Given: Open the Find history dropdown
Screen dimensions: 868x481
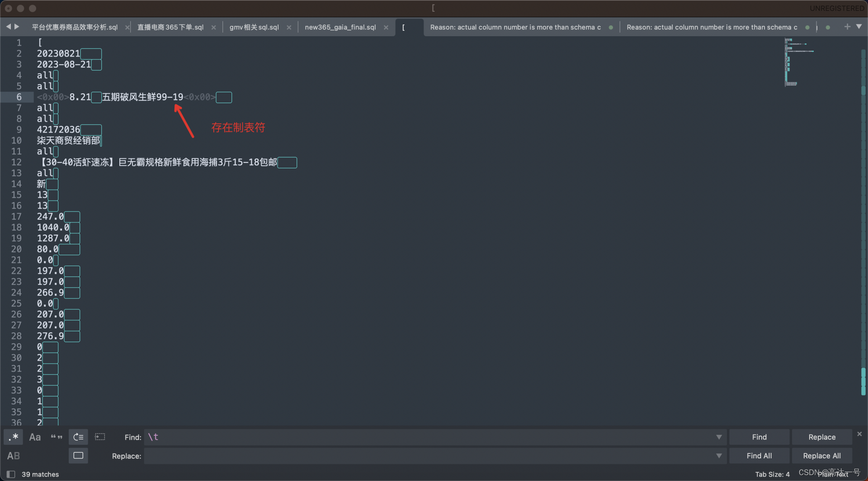Looking at the screenshot, I should coord(719,437).
